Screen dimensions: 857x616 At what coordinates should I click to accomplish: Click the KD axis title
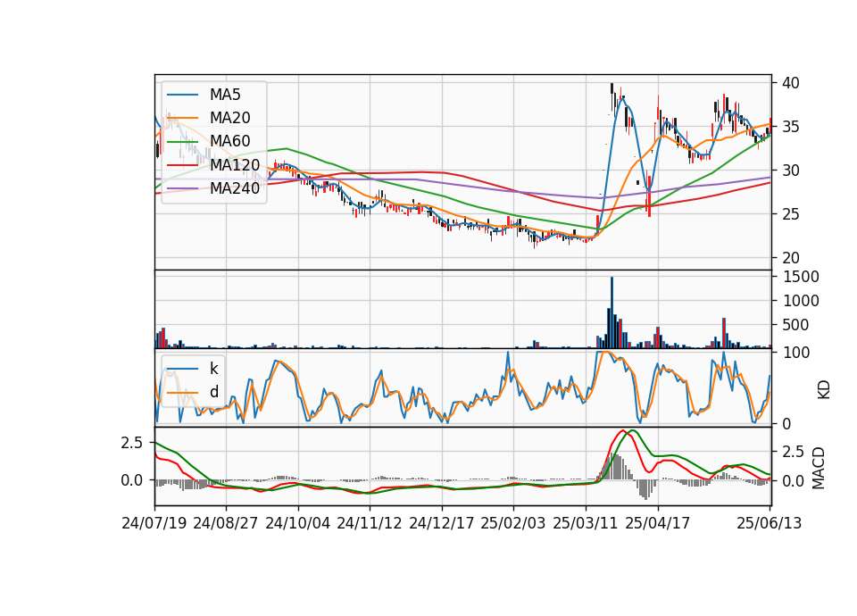click(x=824, y=389)
